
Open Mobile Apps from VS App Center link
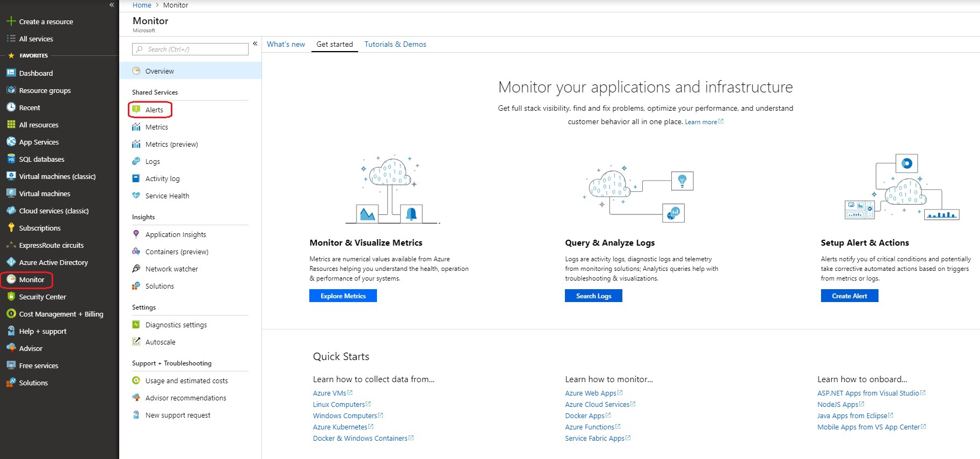coord(872,427)
